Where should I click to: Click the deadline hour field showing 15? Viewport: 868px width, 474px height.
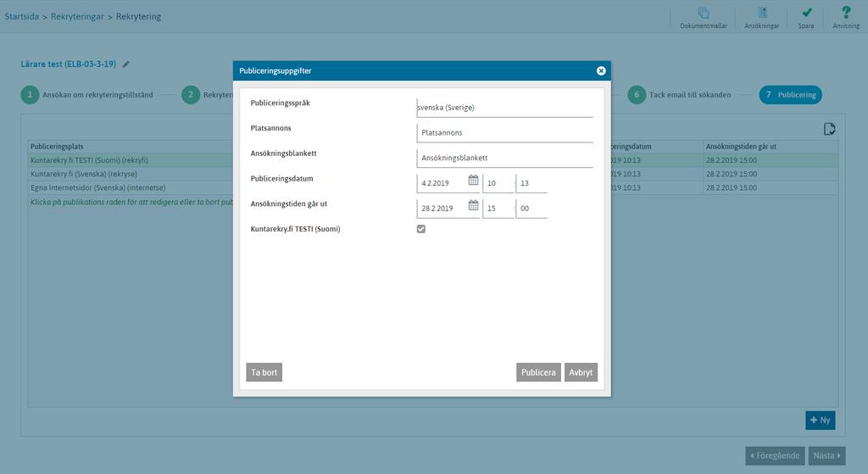(x=498, y=209)
